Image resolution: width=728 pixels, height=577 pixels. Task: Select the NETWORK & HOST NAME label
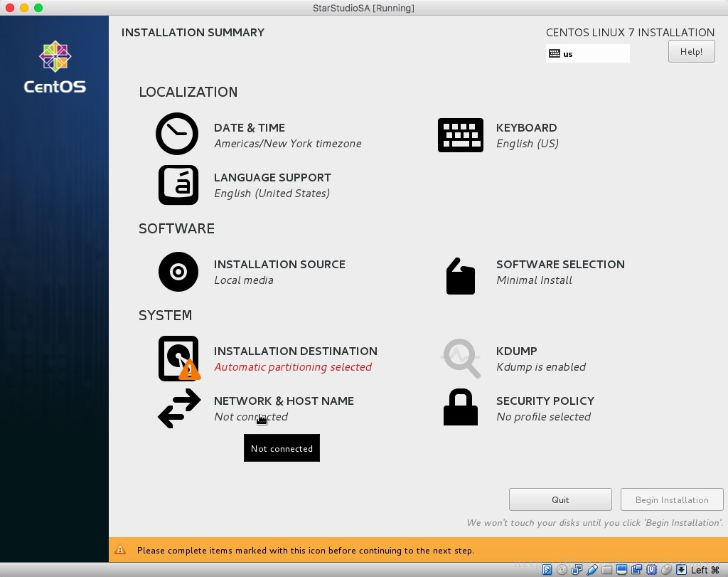284,401
